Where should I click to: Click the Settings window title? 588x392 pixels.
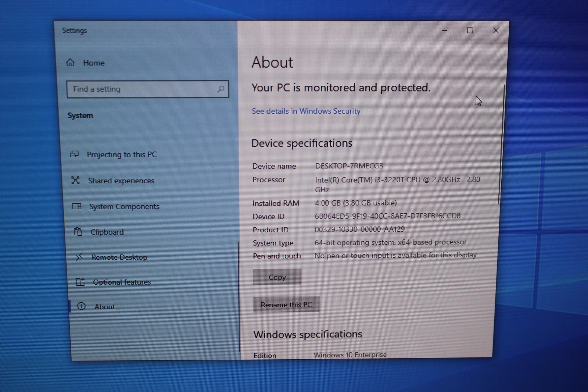coord(75,31)
